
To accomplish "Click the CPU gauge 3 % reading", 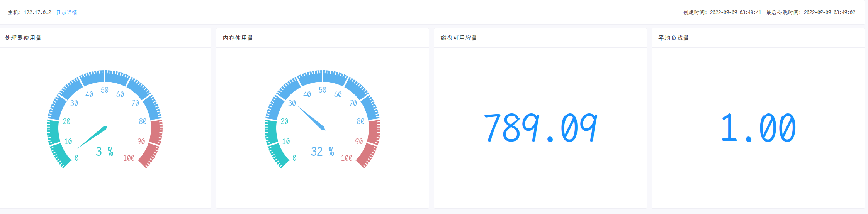I will pyautogui.click(x=105, y=152).
